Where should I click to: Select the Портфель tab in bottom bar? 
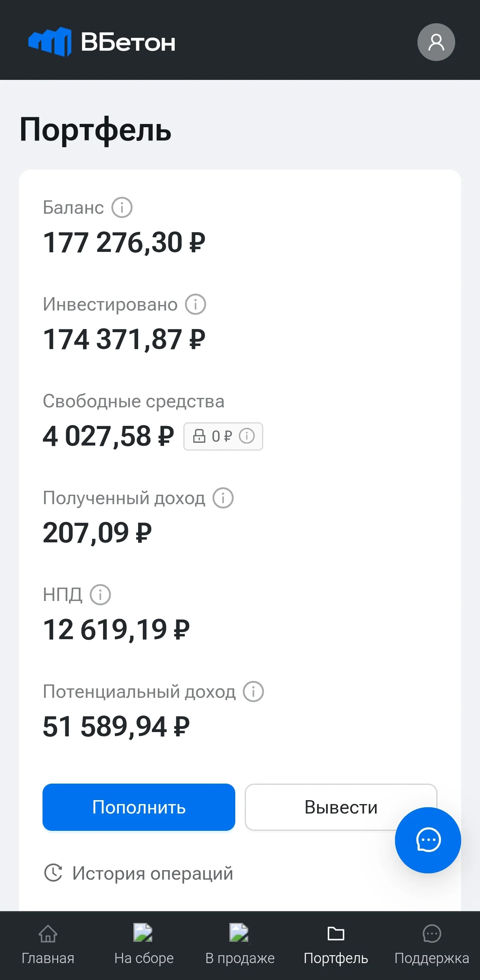336,945
